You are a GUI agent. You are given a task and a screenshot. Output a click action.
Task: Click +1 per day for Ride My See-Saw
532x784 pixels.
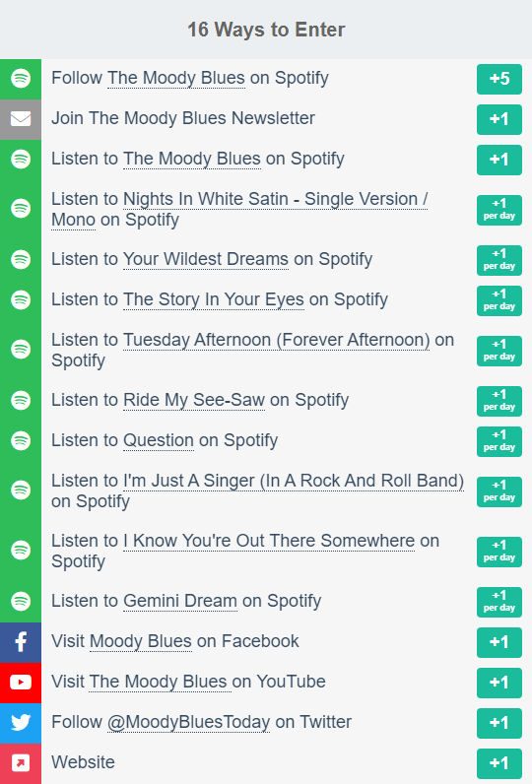pos(499,401)
